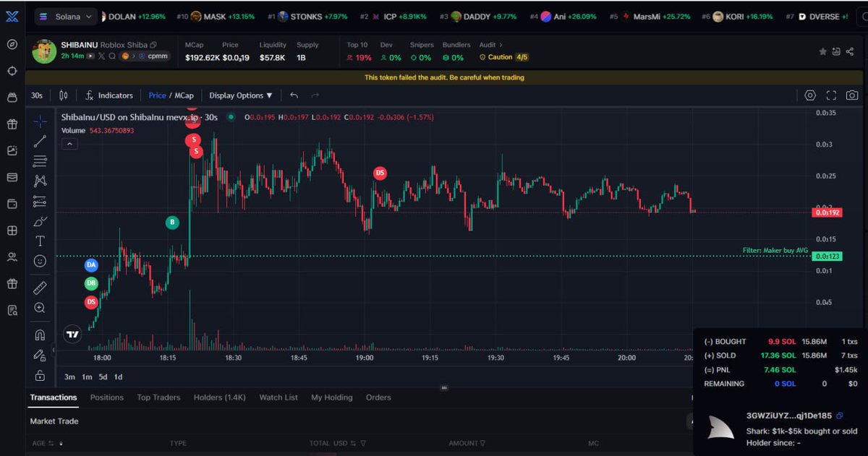Click the share icon for the token
This screenshot has height=456, width=868.
point(851,52)
